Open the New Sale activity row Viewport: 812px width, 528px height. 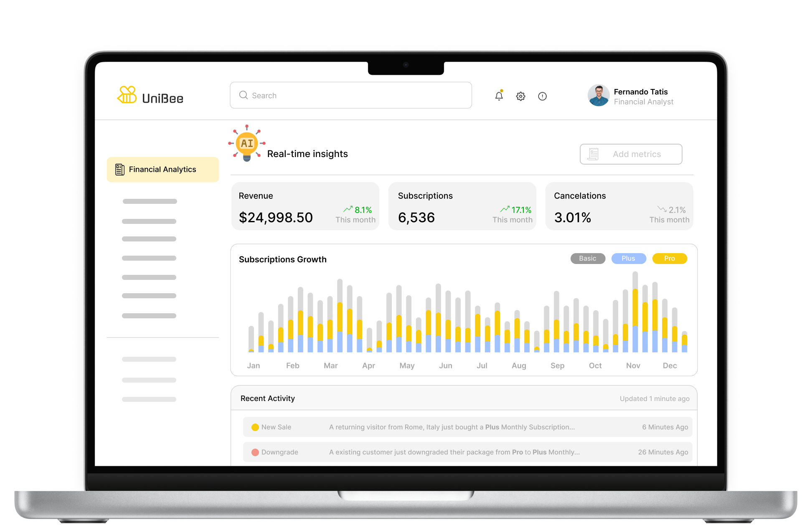click(x=467, y=427)
